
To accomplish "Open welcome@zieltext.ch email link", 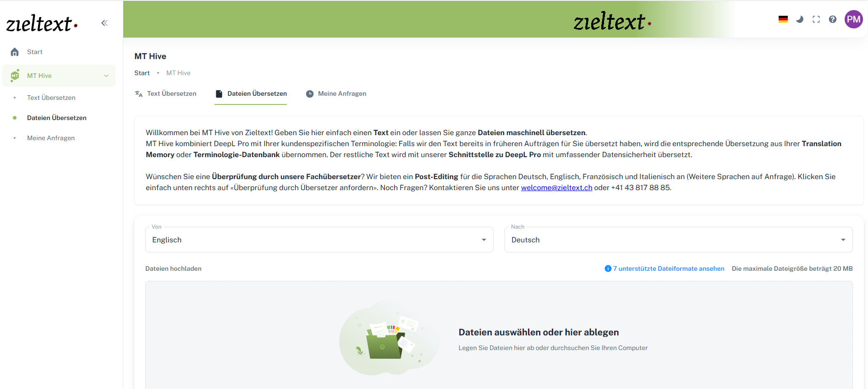I will [x=556, y=187].
